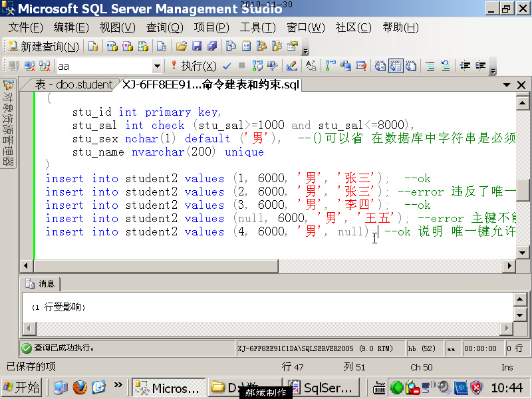Select the 消息 messages tab
The height and width of the screenshot is (399, 532).
click(x=41, y=284)
